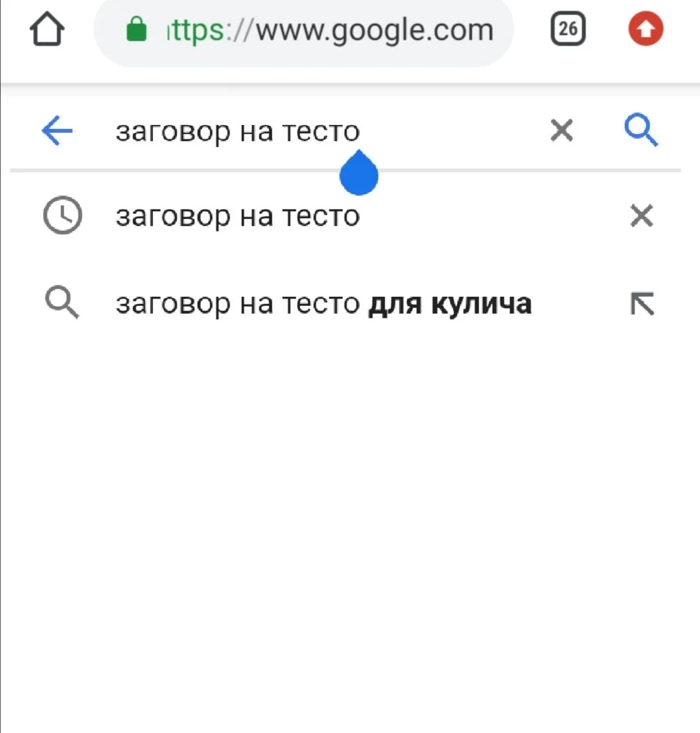Screen dimensions: 700x733
Task: Click the https scheme in the URL
Action: pyautogui.click(x=194, y=30)
